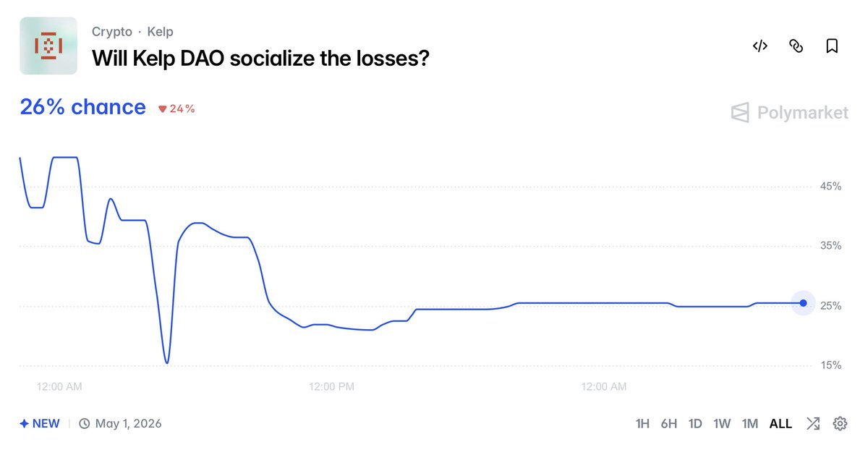Open the Crypto category link
This screenshot has height=455, width=868.
[x=112, y=32]
